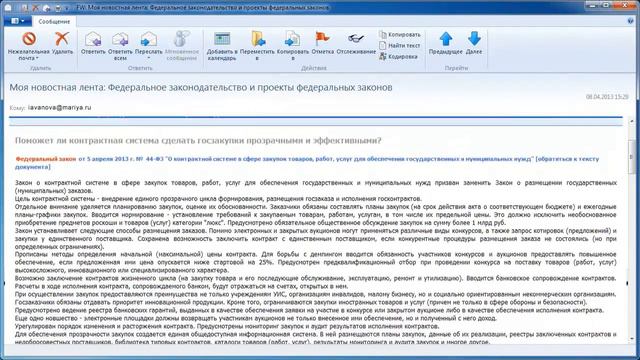This screenshot has height=360, width=640.
Task: Open link titled 'О контрактной системе в сфере закупок'
Action: click(x=307, y=162)
